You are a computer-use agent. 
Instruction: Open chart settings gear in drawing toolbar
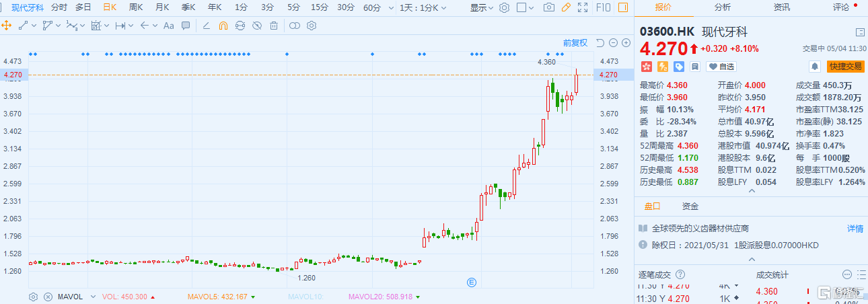[311, 26]
